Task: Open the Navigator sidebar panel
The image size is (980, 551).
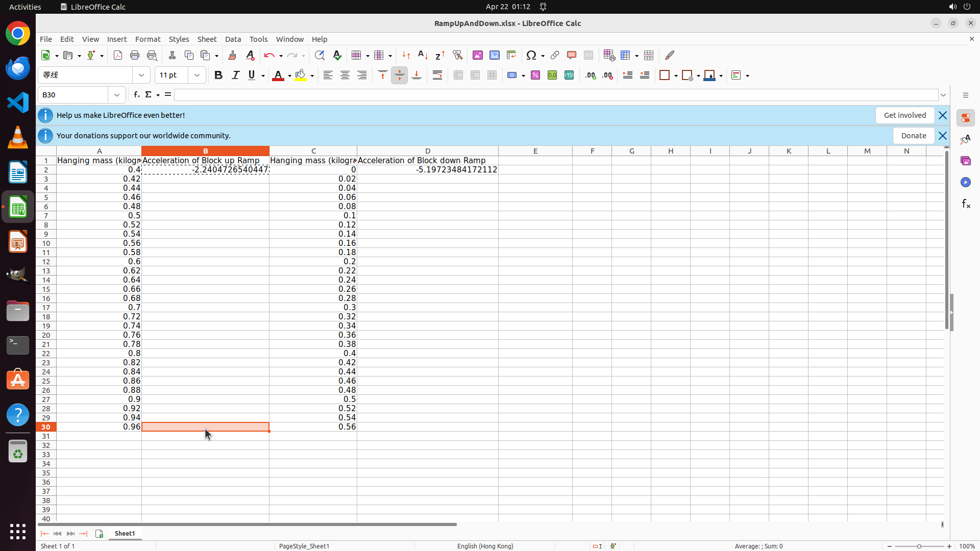Action: 965,182
